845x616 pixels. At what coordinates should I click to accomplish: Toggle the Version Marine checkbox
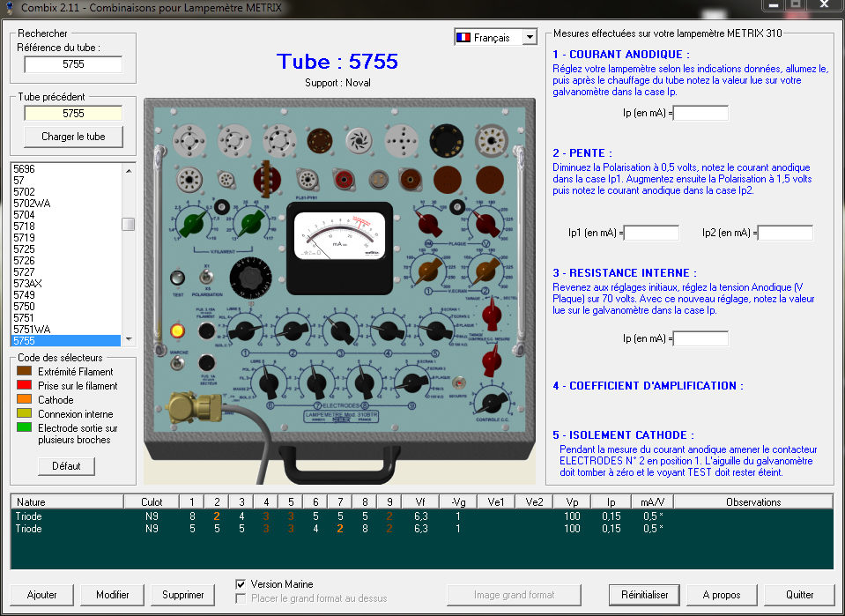click(x=241, y=584)
